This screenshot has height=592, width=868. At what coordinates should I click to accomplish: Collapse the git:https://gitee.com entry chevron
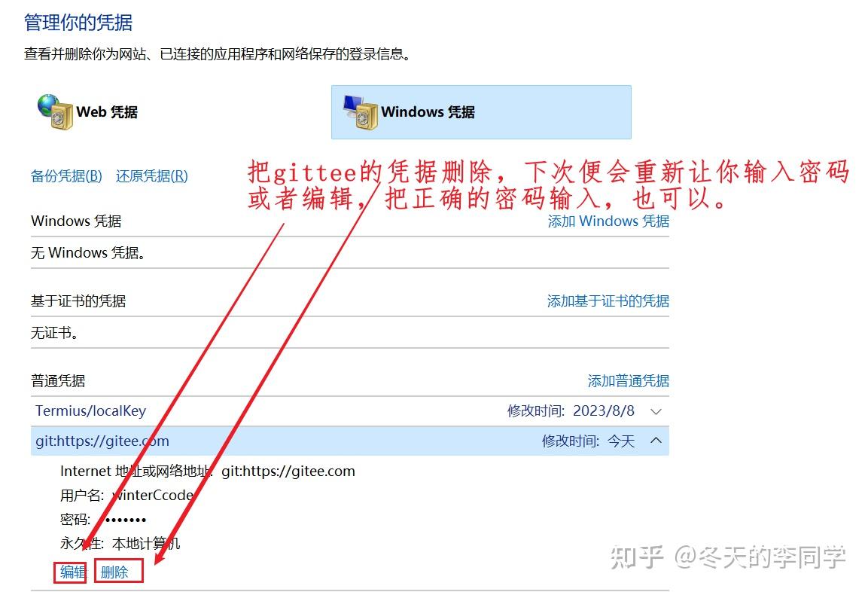(654, 441)
